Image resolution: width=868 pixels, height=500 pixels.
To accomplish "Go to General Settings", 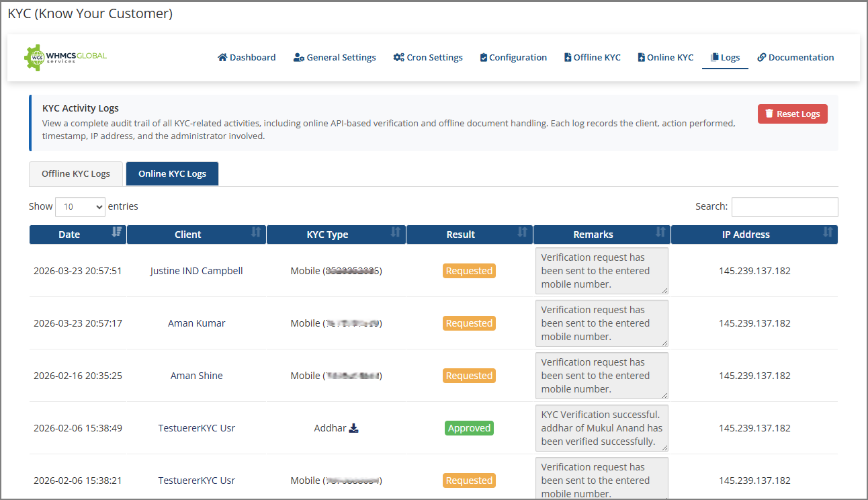I will tap(335, 58).
